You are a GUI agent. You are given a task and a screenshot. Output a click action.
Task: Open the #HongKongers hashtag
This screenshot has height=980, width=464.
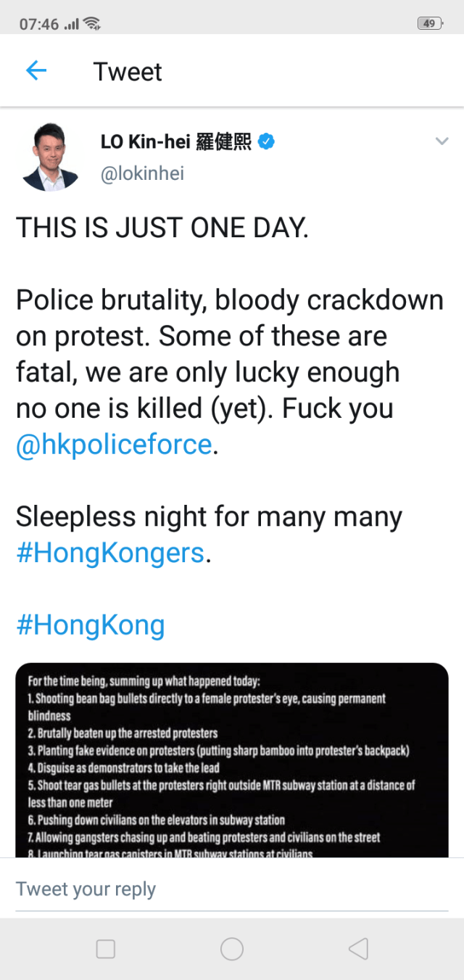[x=110, y=553]
